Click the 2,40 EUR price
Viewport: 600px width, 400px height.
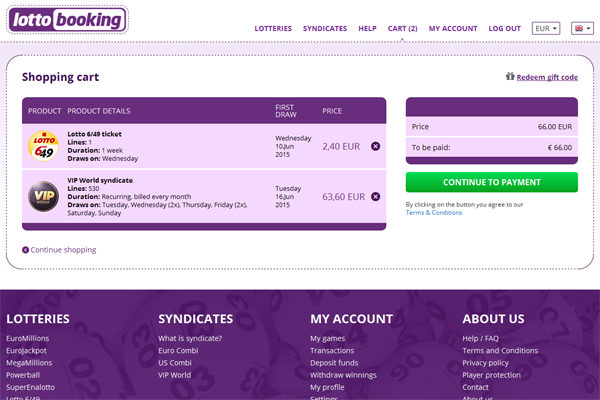tap(341, 147)
